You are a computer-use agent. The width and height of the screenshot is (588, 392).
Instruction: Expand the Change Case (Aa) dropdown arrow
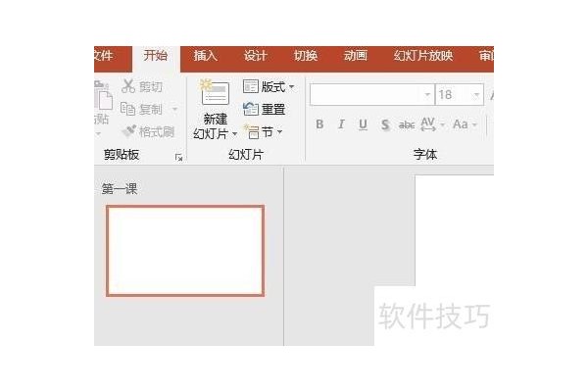[x=474, y=124]
